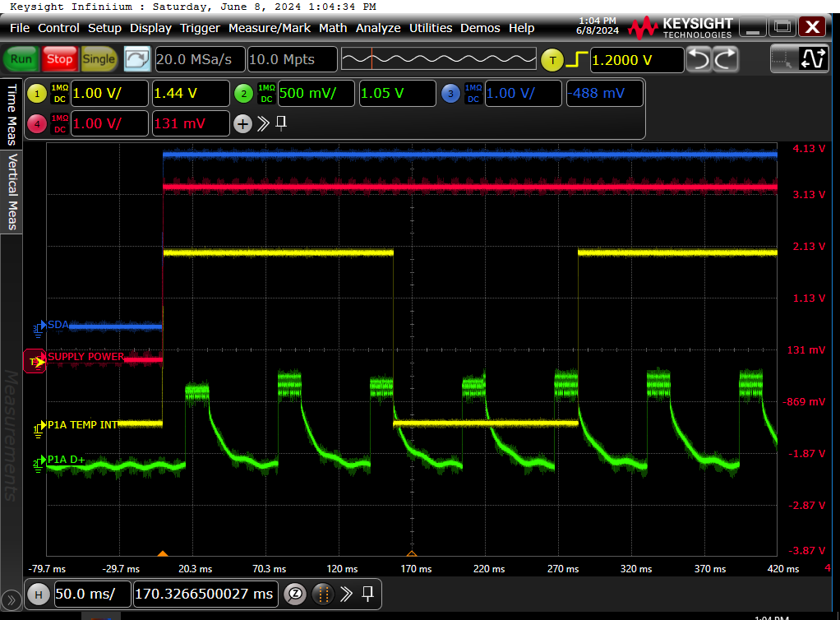
Task: Toggle channel 2 with its green button
Action: (x=243, y=93)
